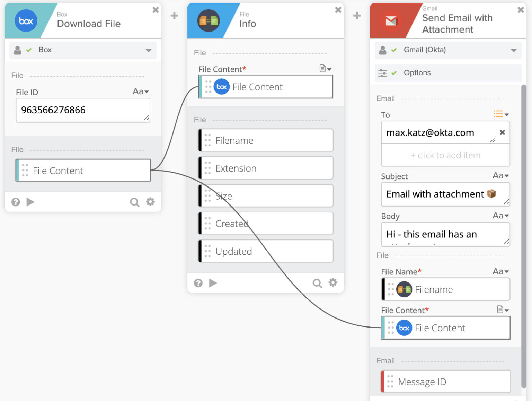Select the Updated output field

(266, 251)
